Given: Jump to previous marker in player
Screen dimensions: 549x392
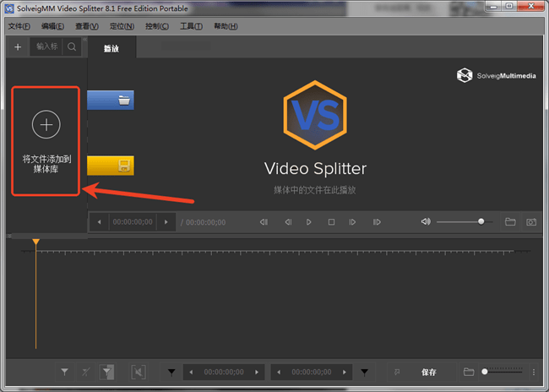Looking at the screenshot, I should 264,221.
